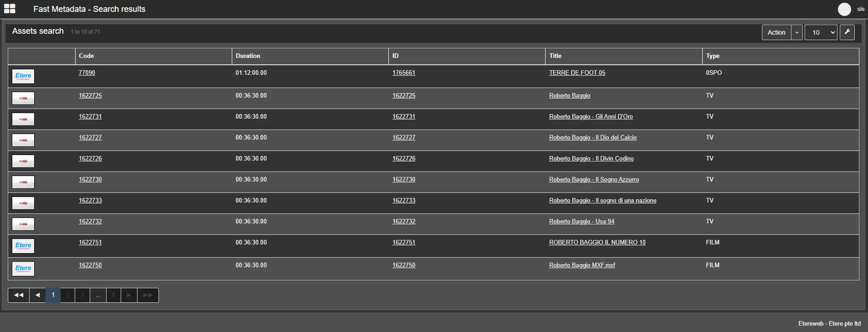Open ID link 1622750

click(404, 265)
